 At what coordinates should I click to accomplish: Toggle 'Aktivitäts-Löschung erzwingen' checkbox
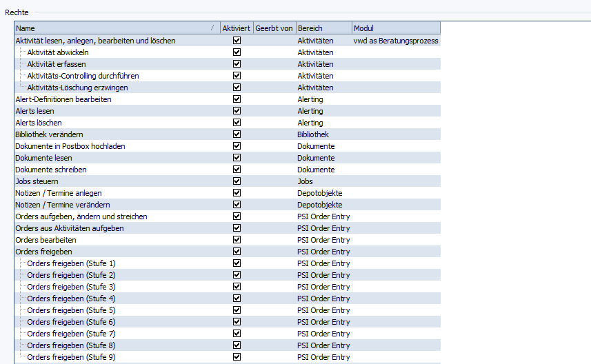tap(237, 88)
